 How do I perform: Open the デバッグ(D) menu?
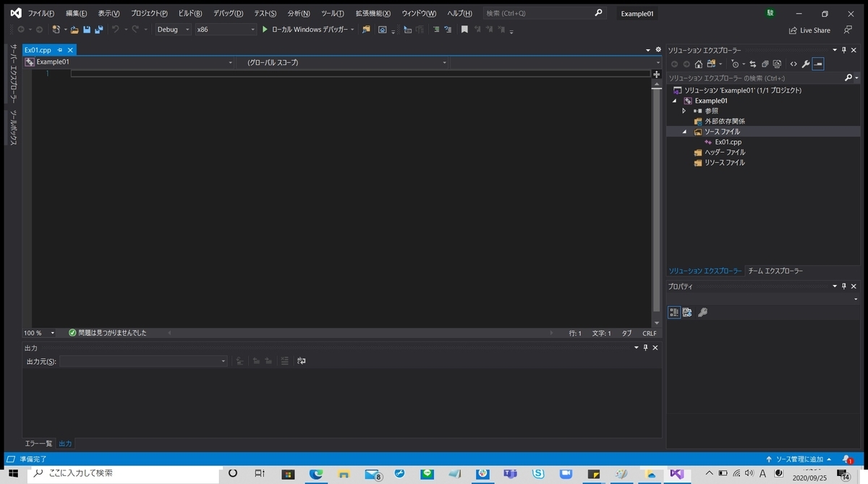pos(228,14)
